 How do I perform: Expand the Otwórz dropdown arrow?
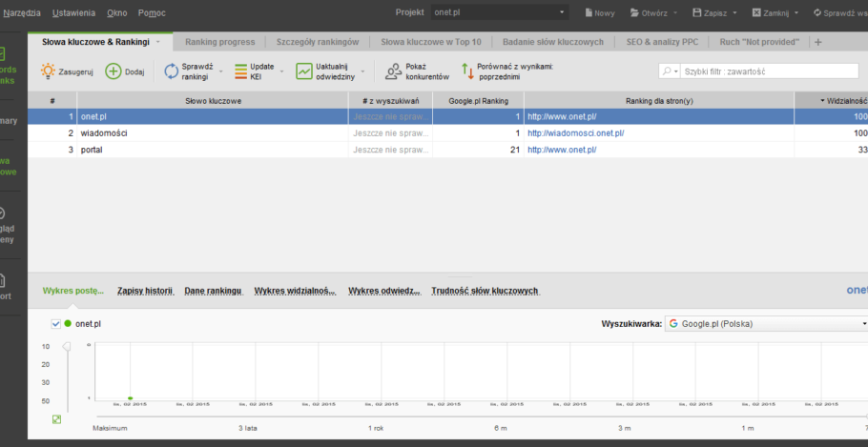676,13
